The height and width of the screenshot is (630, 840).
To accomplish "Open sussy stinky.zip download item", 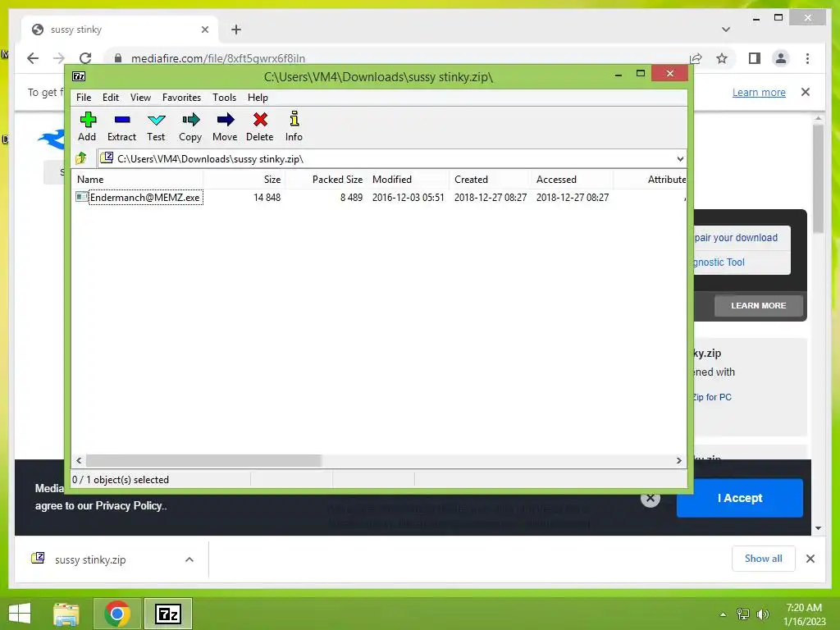I will click(x=90, y=559).
